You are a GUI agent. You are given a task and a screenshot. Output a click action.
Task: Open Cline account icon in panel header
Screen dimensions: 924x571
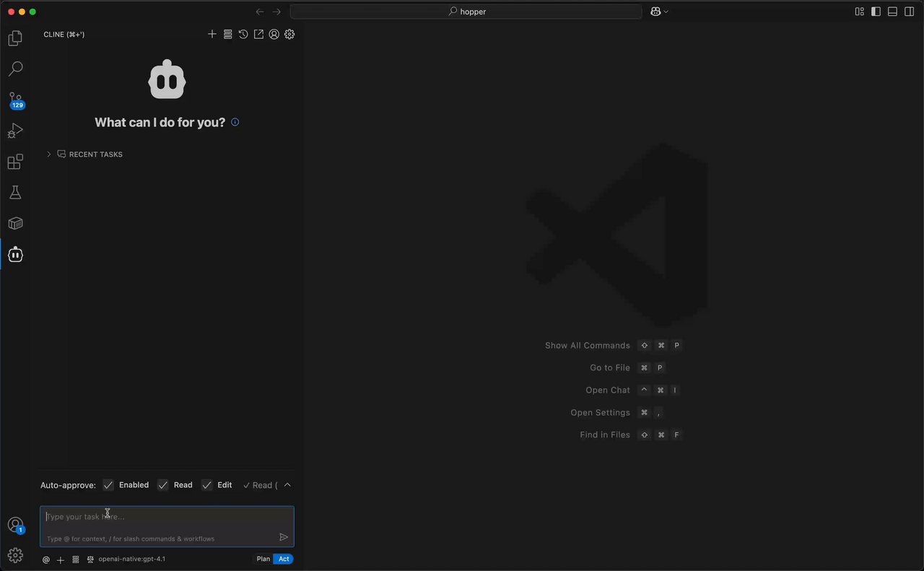[x=274, y=34]
